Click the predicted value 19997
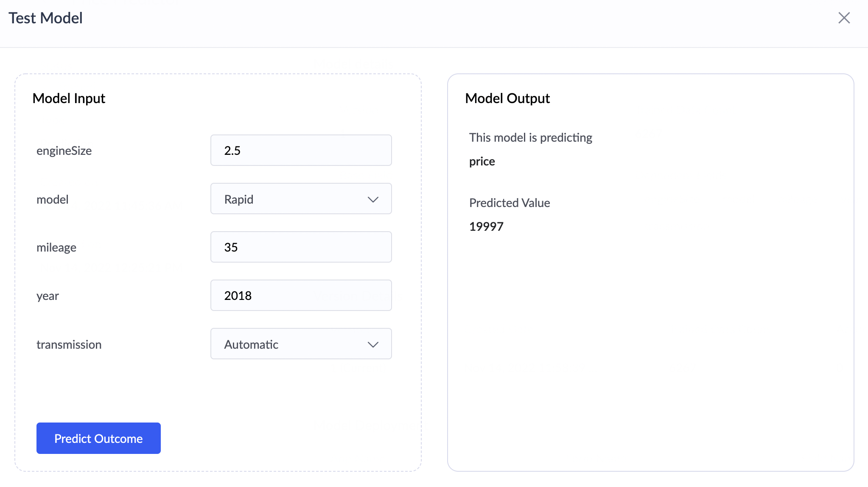This screenshot has width=868, height=487. pyautogui.click(x=486, y=227)
